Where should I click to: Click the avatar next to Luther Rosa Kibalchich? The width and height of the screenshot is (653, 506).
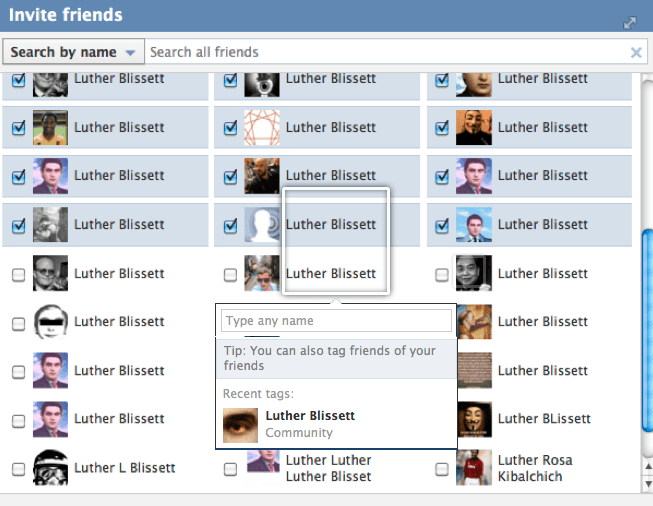coord(474,468)
